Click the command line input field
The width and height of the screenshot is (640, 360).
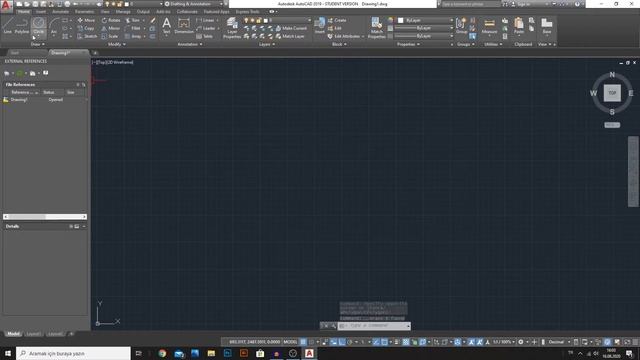click(374, 326)
